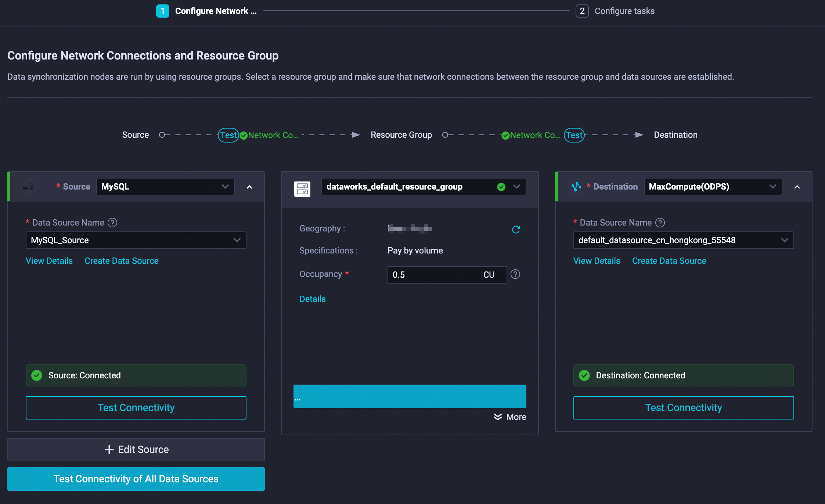The image size is (825, 504).
Task: Collapse the Destination panel with chevron
Action: (797, 187)
